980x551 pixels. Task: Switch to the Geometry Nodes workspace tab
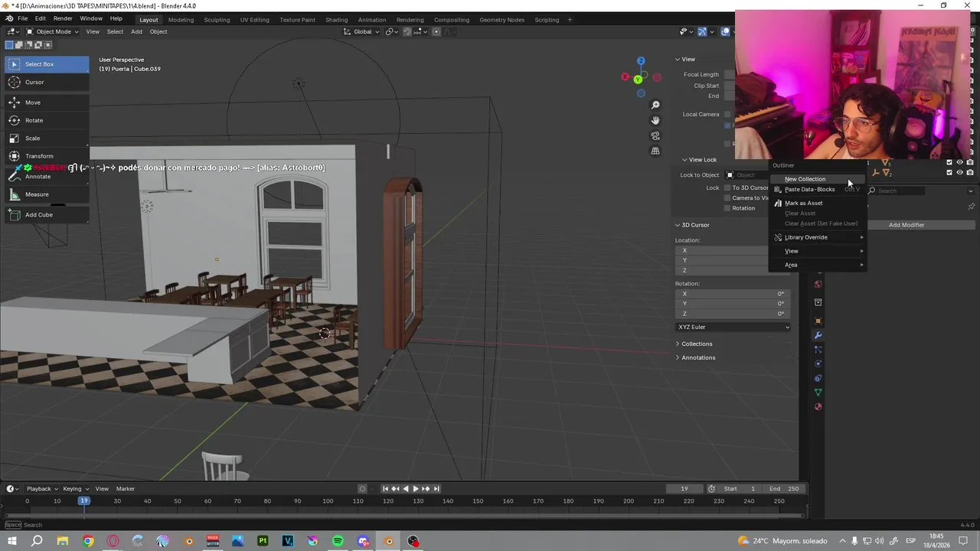click(x=501, y=19)
